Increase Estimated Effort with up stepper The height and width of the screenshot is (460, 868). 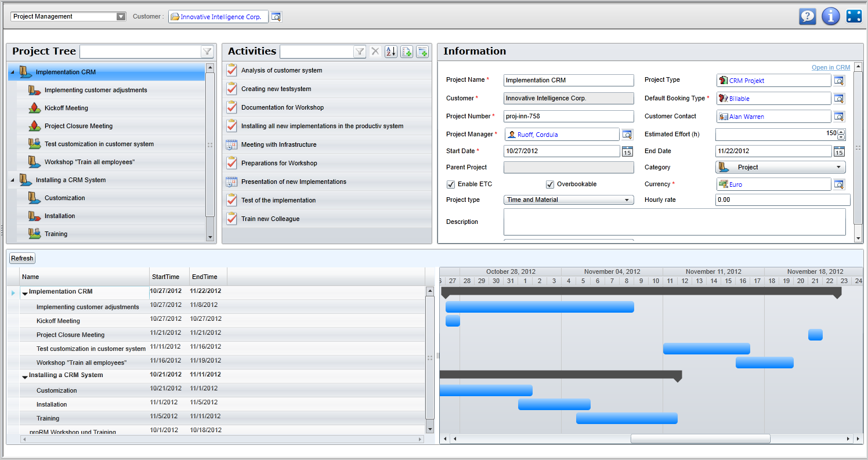[x=842, y=132]
